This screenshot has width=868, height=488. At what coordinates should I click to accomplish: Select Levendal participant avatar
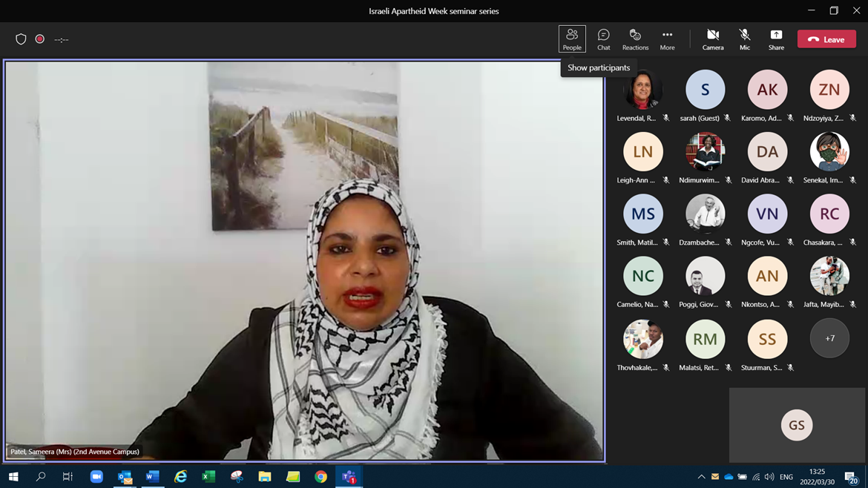pyautogui.click(x=642, y=89)
